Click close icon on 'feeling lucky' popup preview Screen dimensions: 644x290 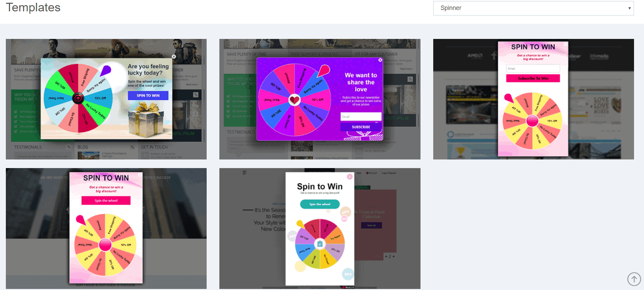[174, 56]
